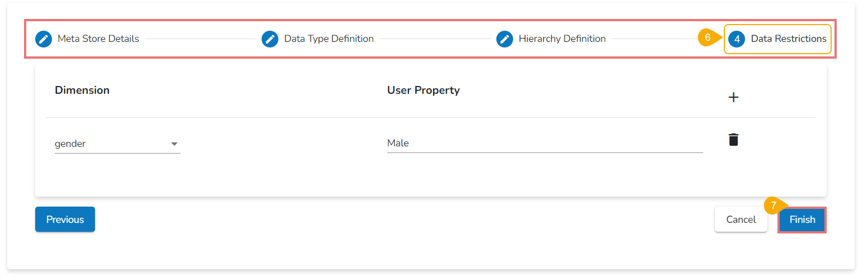The height and width of the screenshot is (277, 868).
Task: Cancel the data store wizard
Action: 741,219
